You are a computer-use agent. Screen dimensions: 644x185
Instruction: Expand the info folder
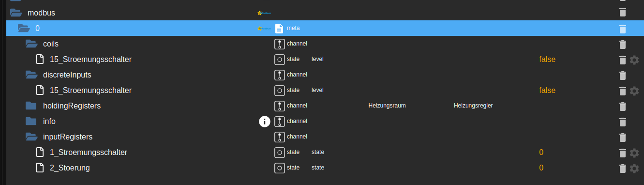coord(31,121)
